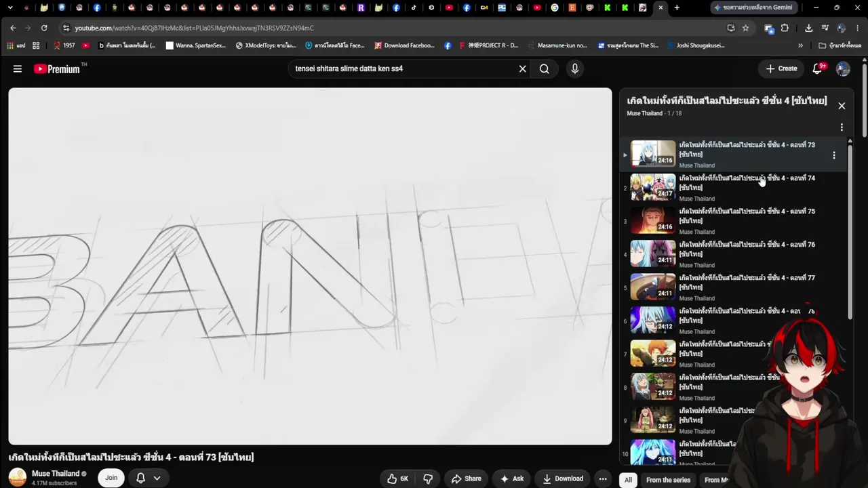Screen dimensions: 868x488
Task: Open a new browser tab
Action: [x=677, y=7]
